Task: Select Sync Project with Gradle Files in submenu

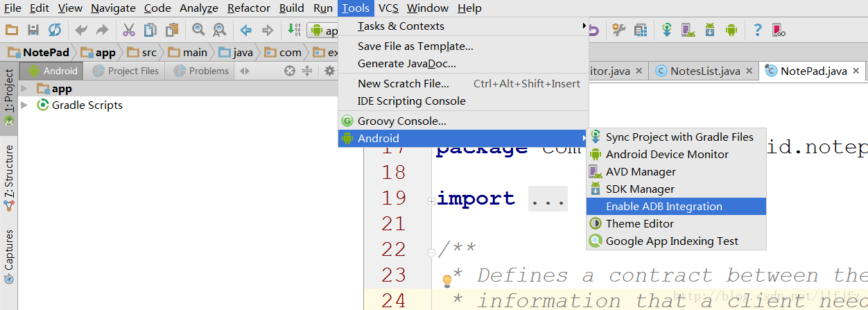Action: (x=676, y=137)
